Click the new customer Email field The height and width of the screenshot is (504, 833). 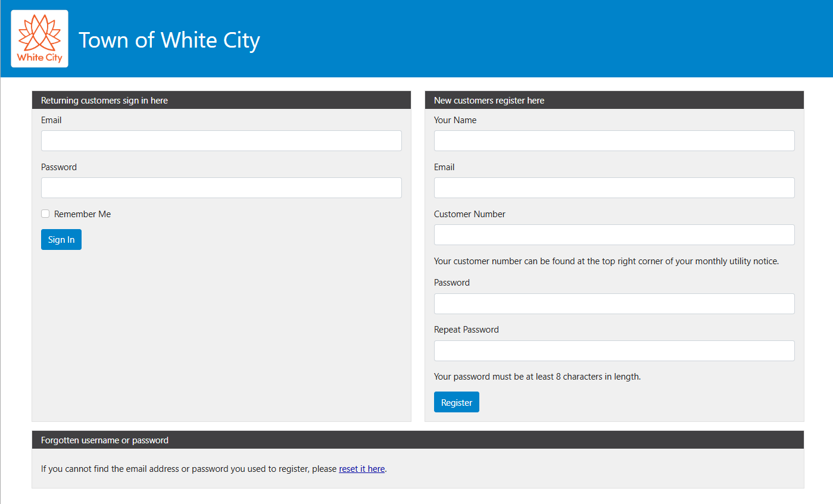[614, 188]
